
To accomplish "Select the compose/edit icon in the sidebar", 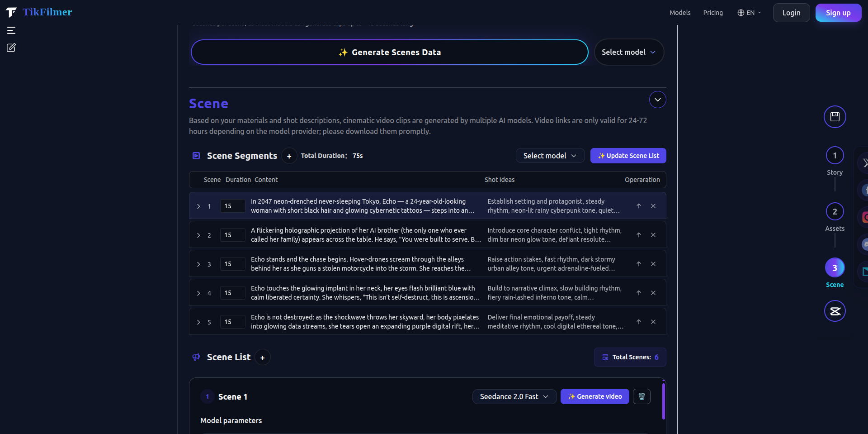I will (11, 48).
